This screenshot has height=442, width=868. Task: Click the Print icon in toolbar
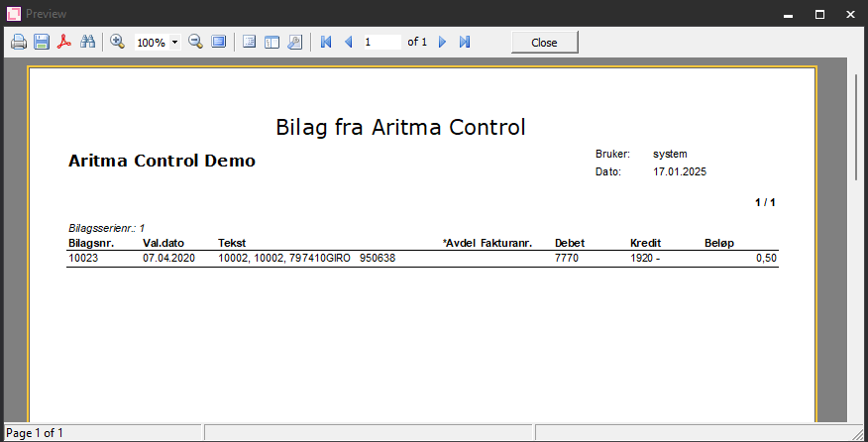point(18,43)
